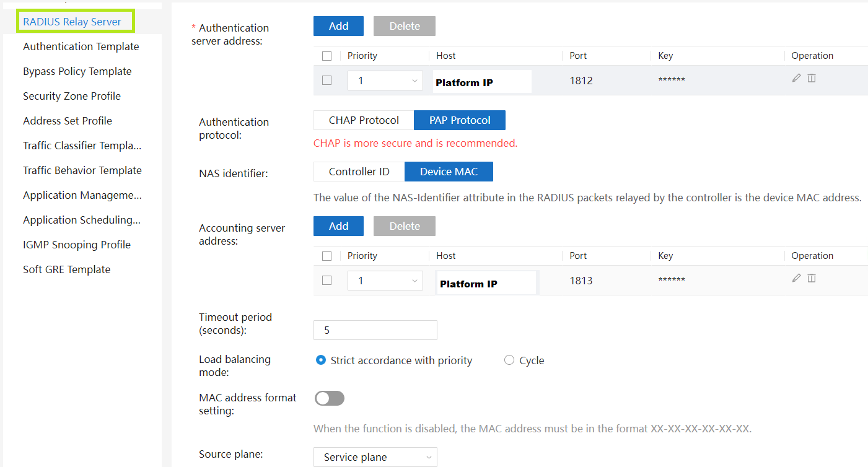The width and height of the screenshot is (868, 467).
Task: Click Add under Accounting server address
Action: coord(338,226)
